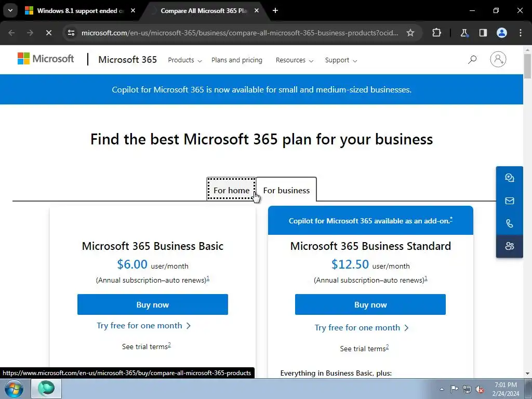Viewport: 532px width, 399px height.
Task: Open footnote 1 under Business Standard subscription
Action: (426, 278)
